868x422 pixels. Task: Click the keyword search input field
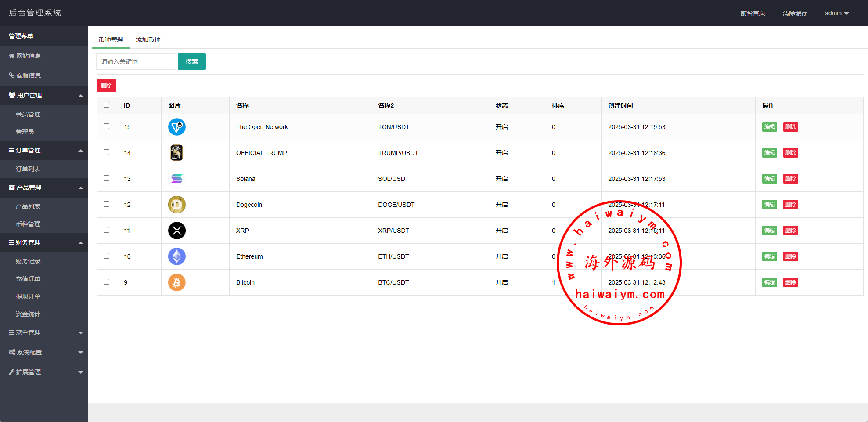tap(136, 61)
